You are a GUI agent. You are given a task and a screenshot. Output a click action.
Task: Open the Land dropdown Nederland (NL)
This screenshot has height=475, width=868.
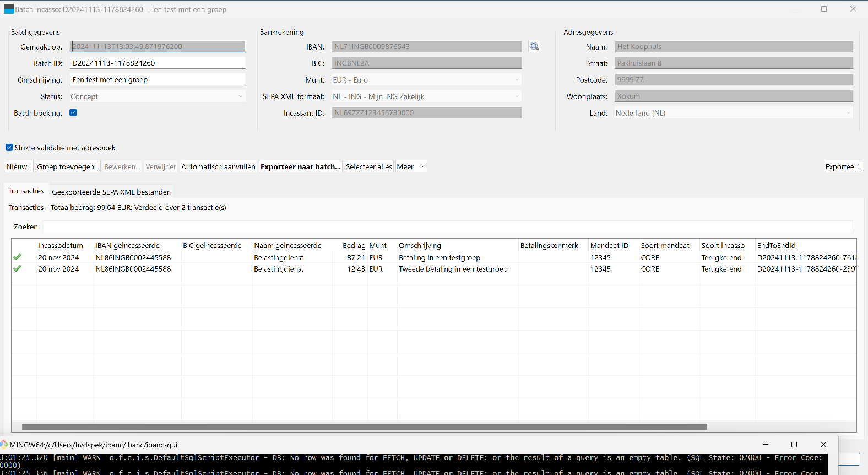coord(734,113)
